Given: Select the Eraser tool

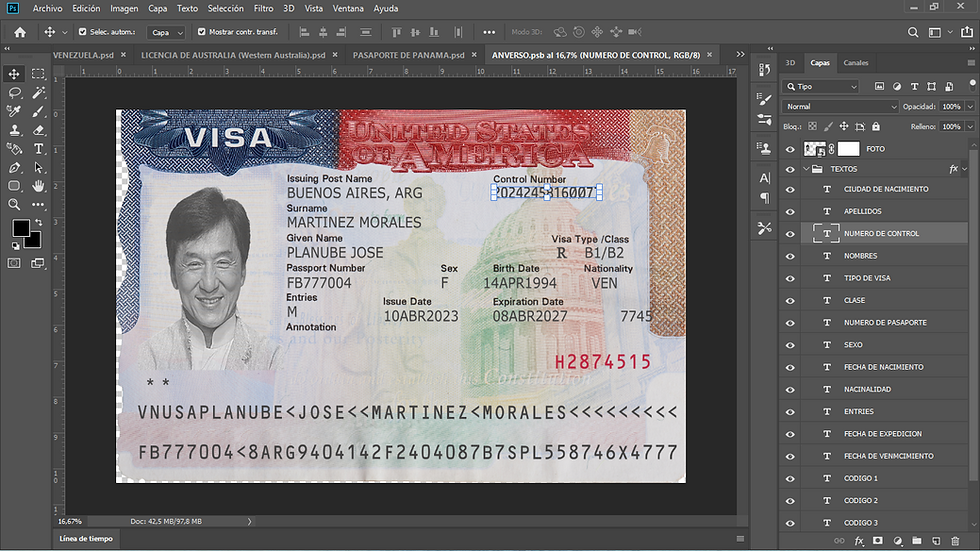Looking at the screenshot, I should pos(38,130).
